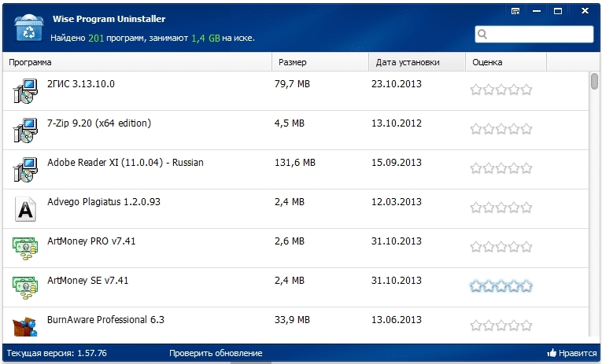Select Adobe Reader XI (11.0.04) - Russian
This screenshot has height=364, width=602.
pyautogui.click(x=125, y=163)
